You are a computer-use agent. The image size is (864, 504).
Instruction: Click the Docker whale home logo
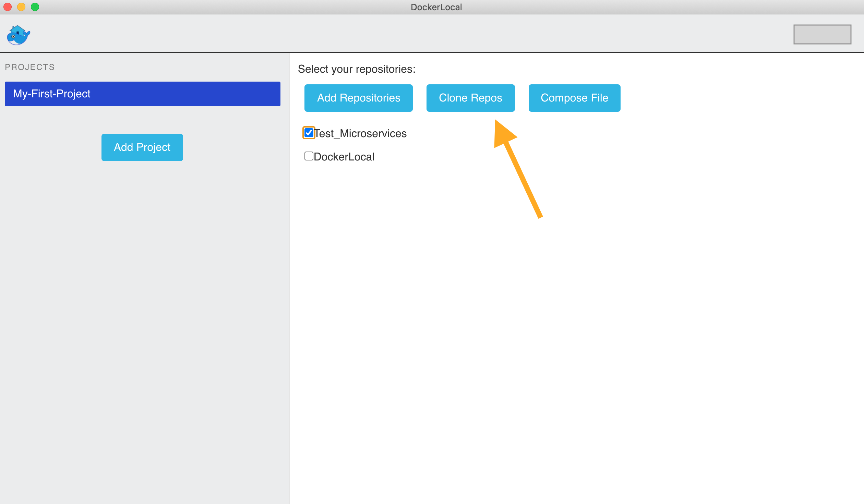coord(18,35)
